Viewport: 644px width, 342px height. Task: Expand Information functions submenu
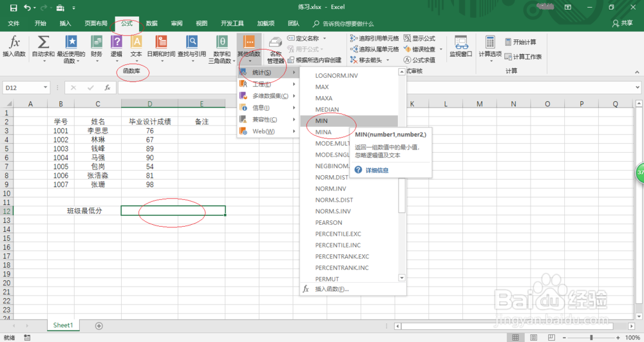pos(268,108)
